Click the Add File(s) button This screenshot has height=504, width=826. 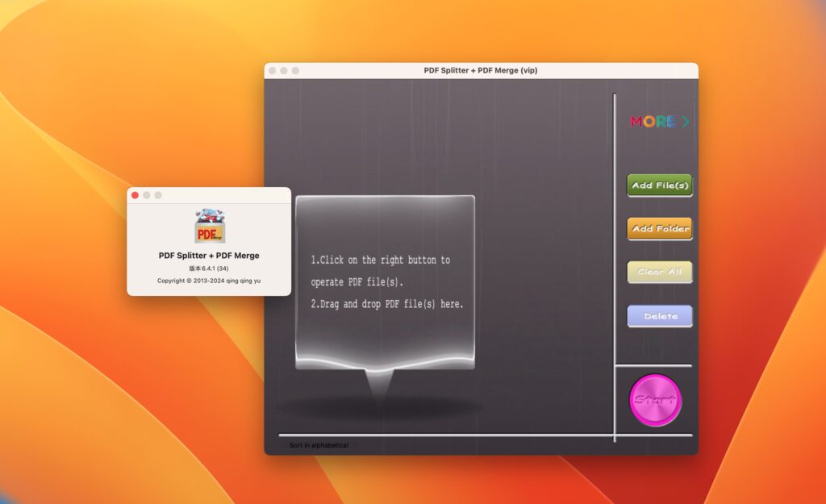(659, 185)
